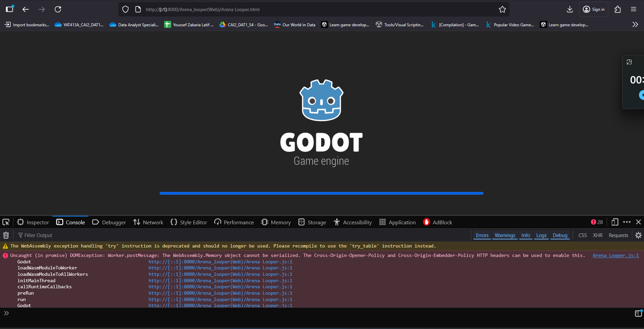644x329 pixels.
Task: Open the Downloads panel
Action: [x=570, y=9]
